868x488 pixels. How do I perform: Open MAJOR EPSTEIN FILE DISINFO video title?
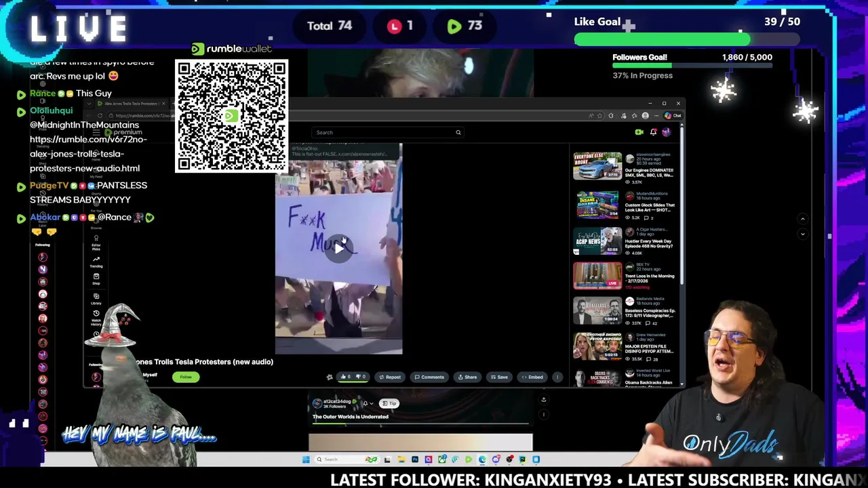pos(650,348)
